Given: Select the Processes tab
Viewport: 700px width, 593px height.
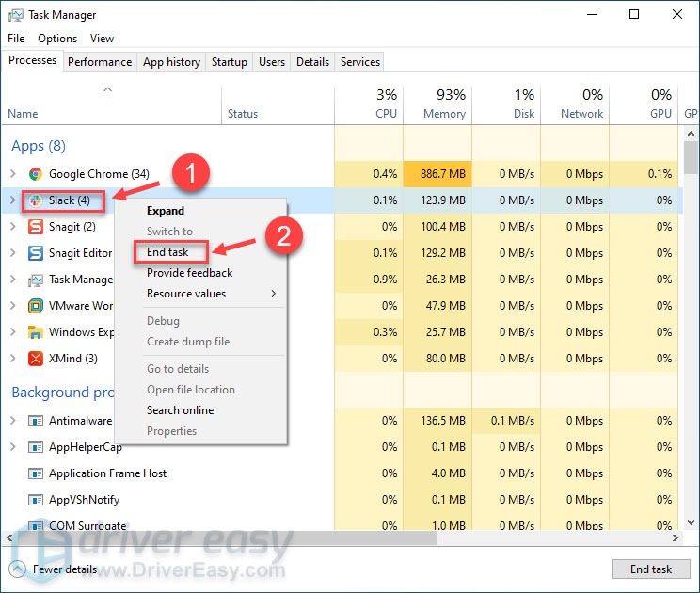Looking at the screenshot, I should pyautogui.click(x=32, y=60).
